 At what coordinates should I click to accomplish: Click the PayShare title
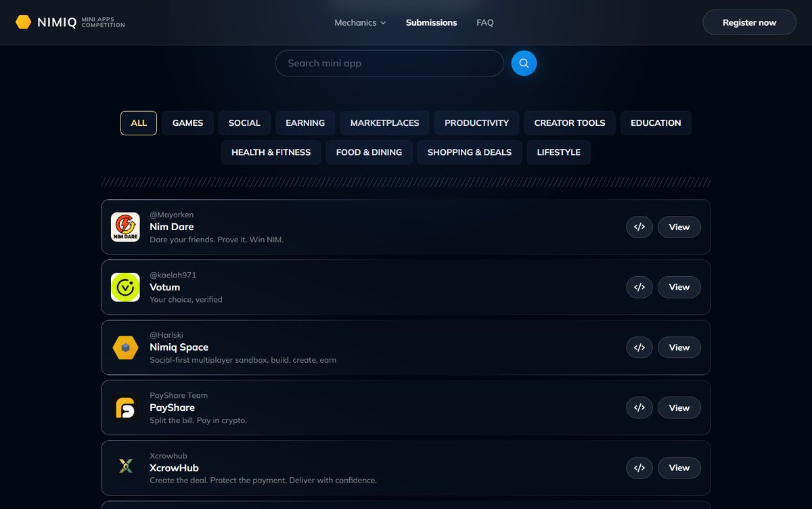tap(172, 407)
